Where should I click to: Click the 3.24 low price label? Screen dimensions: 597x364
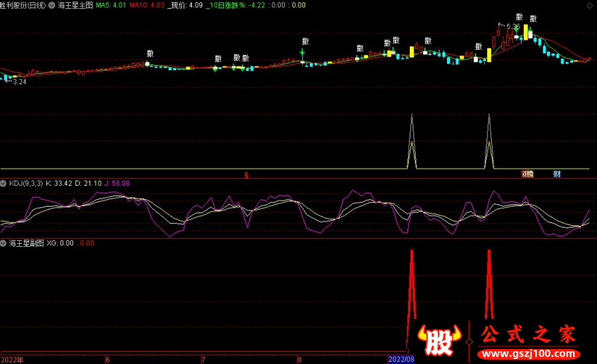coord(19,81)
